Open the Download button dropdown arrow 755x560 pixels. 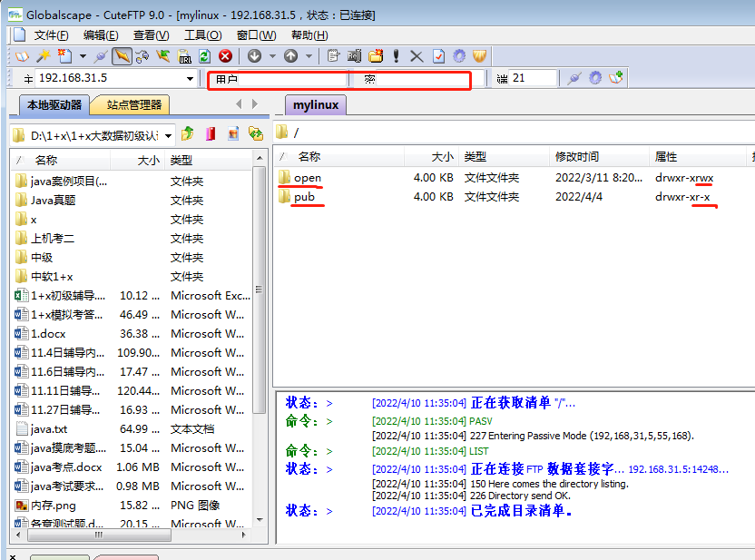[x=271, y=56]
